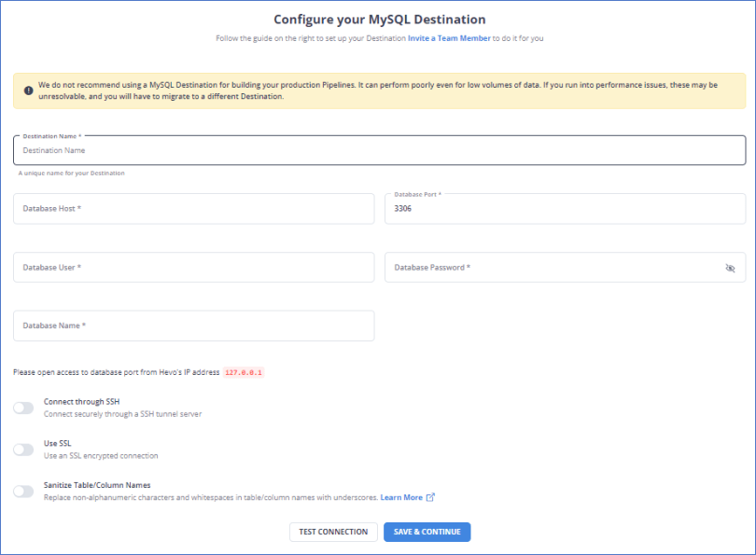Click the Configure your MySQL Destination heading
756x555 pixels.
point(378,19)
